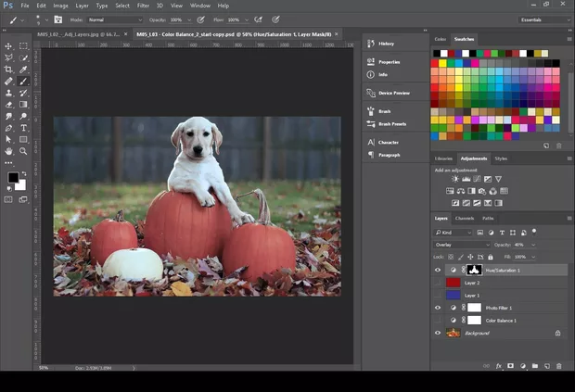The image size is (575, 392).
Task: Switch to the Channels tab
Action: (x=464, y=218)
